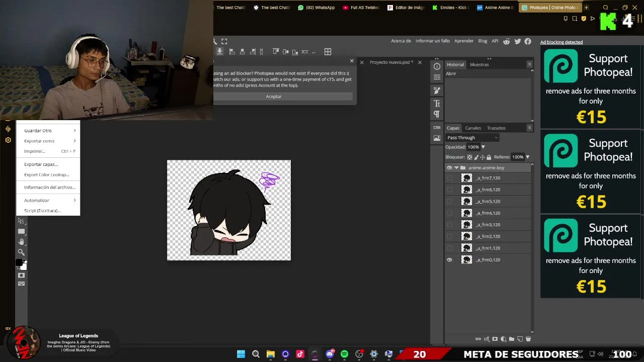Image resolution: width=644 pixels, height=362 pixels.
Task: Open the Paragraph panel icon
Action: pyautogui.click(x=437, y=114)
